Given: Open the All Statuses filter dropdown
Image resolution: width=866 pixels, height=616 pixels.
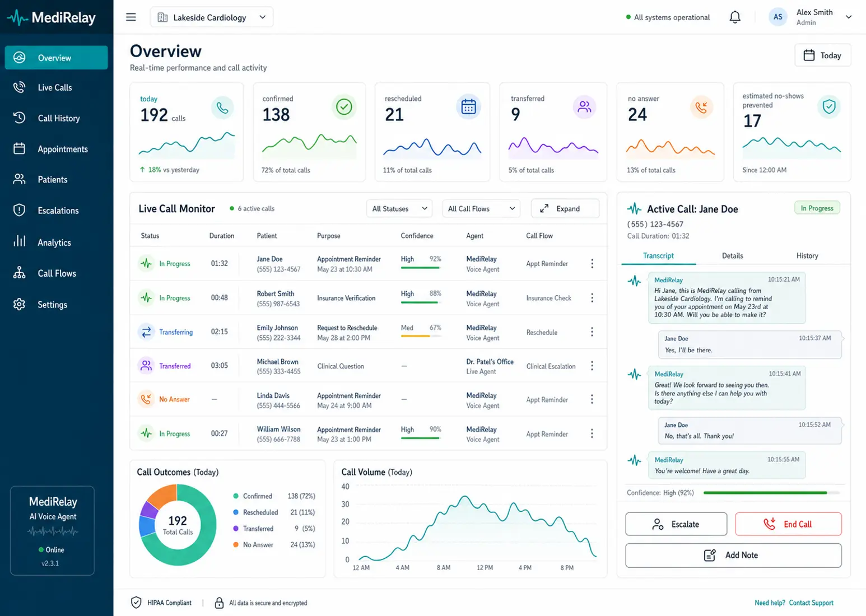Looking at the screenshot, I should click(400, 209).
